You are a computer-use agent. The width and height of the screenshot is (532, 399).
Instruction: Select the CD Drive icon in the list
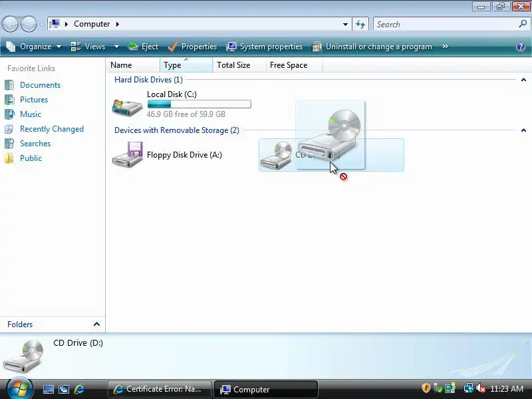276,155
